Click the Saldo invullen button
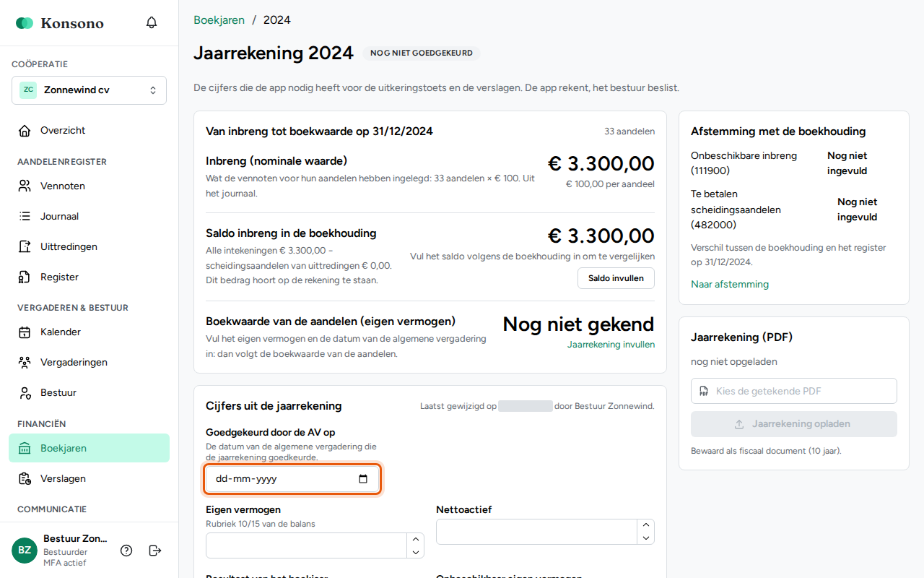 (x=616, y=278)
